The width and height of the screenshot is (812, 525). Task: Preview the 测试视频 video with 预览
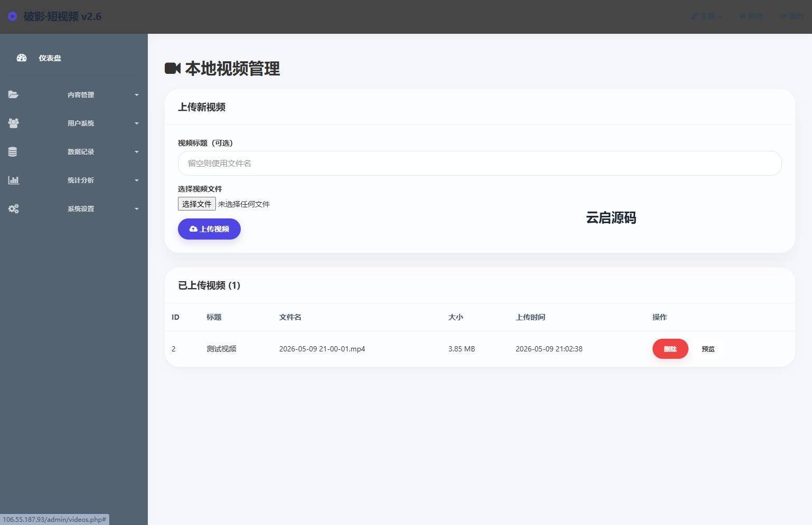click(708, 349)
